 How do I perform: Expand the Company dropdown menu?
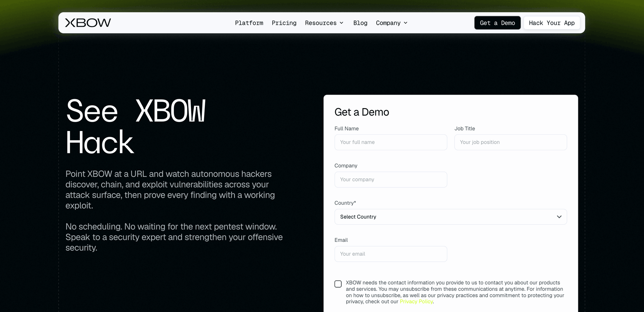[392, 23]
